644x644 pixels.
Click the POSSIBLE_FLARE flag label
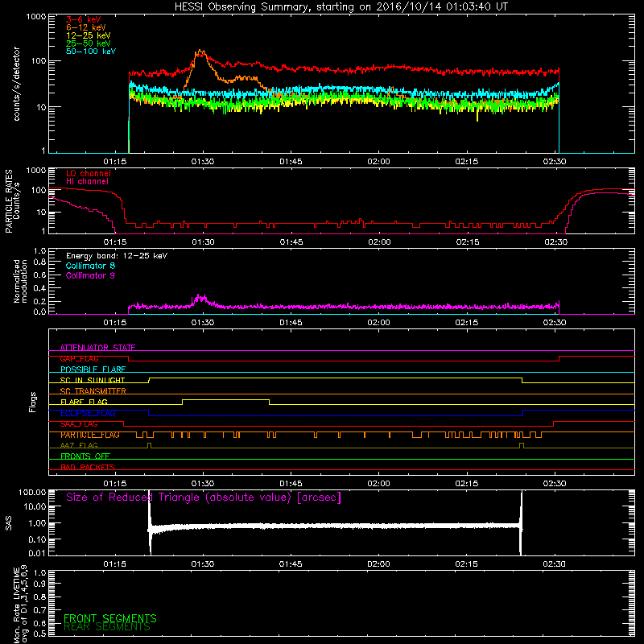(93, 369)
